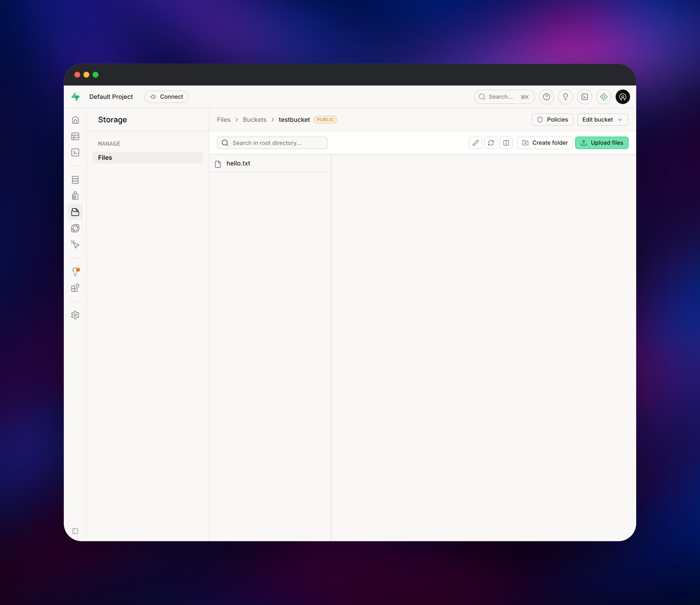Viewport: 700px width, 605px height.
Task: Open the Table Editor sidebar icon
Action: pos(75,136)
